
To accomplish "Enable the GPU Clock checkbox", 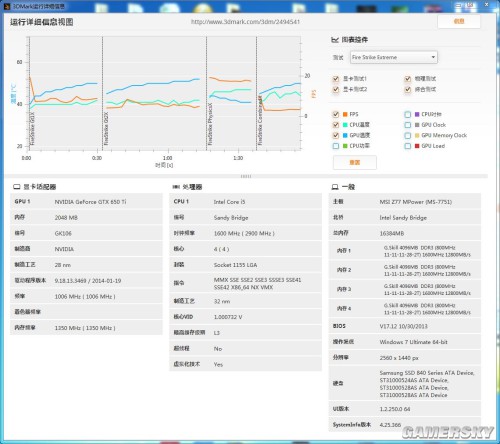I will tap(407, 125).
